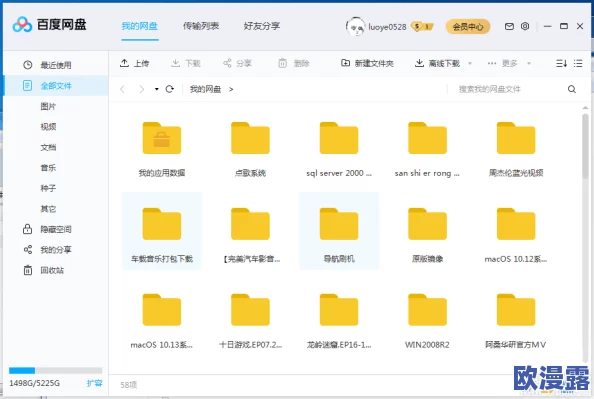Open the 文档 category
The image size is (594, 399).
pos(48,147)
